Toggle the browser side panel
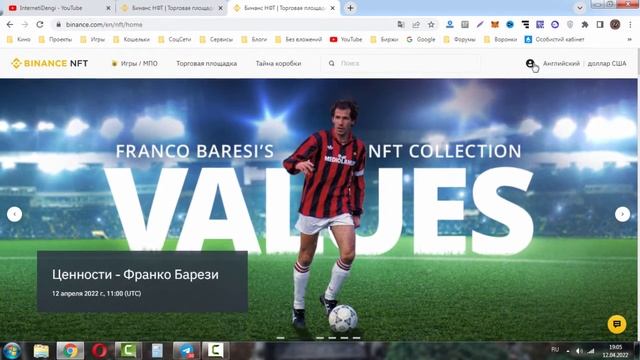 (600, 24)
